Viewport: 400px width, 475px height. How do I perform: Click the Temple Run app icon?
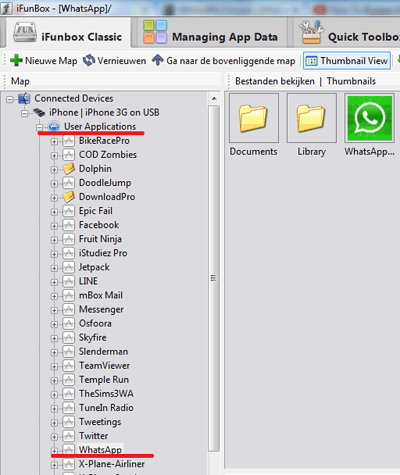pyautogui.click(x=68, y=380)
